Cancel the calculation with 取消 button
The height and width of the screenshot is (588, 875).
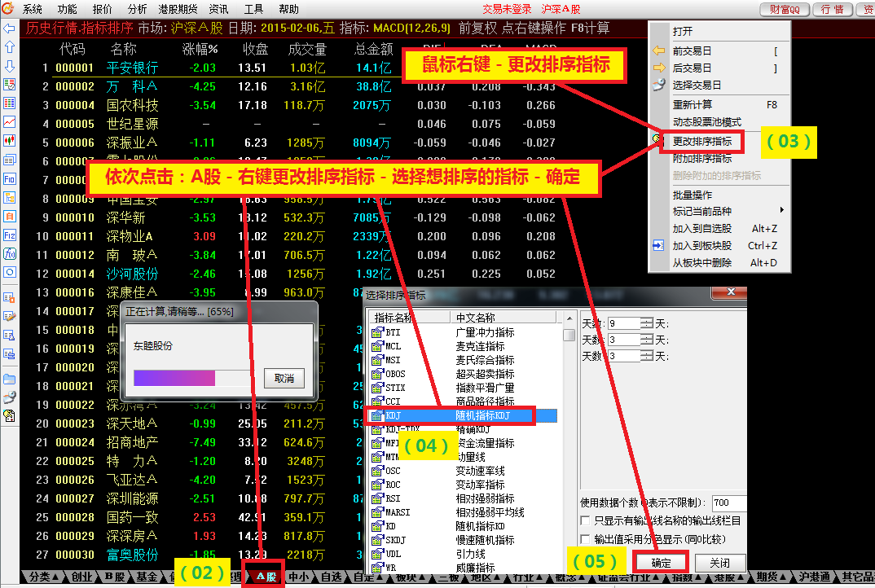(284, 378)
